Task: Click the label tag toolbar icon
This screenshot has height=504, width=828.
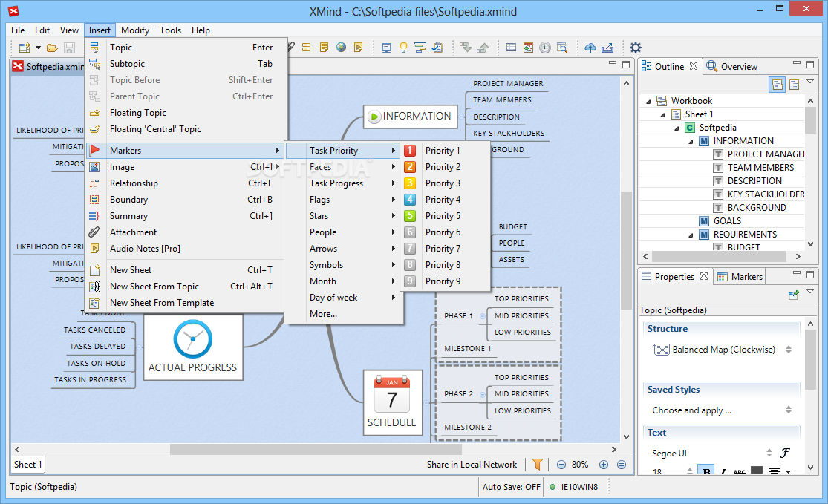Action: (x=306, y=48)
